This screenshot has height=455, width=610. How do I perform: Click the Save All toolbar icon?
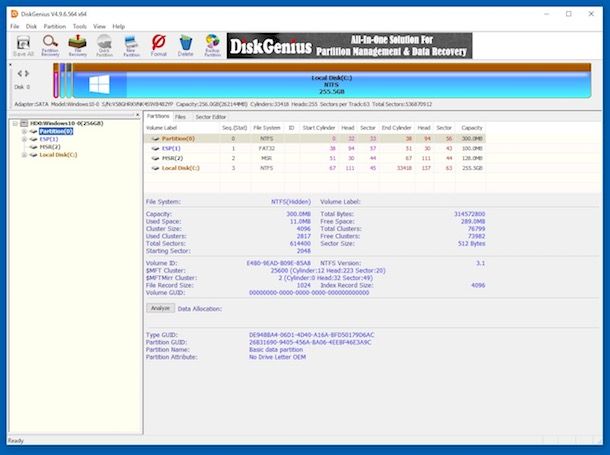(x=21, y=45)
